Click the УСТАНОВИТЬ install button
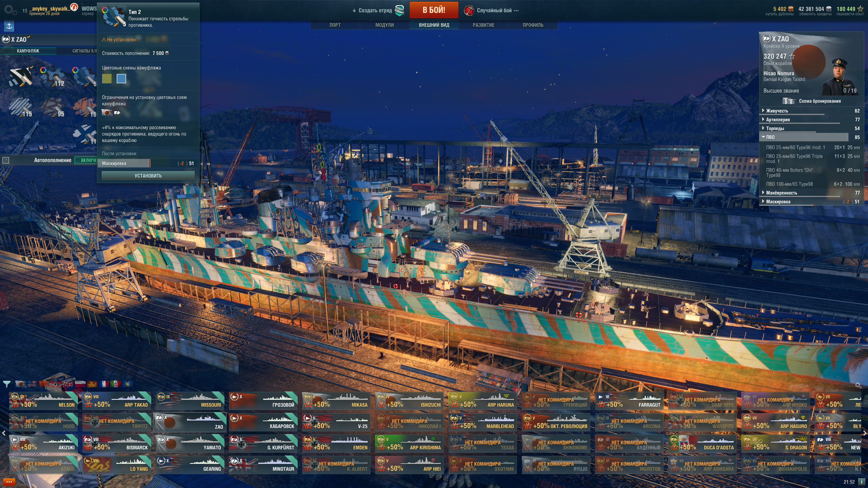This screenshot has width=868, height=488. pyautogui.click(x=148, y=176)
